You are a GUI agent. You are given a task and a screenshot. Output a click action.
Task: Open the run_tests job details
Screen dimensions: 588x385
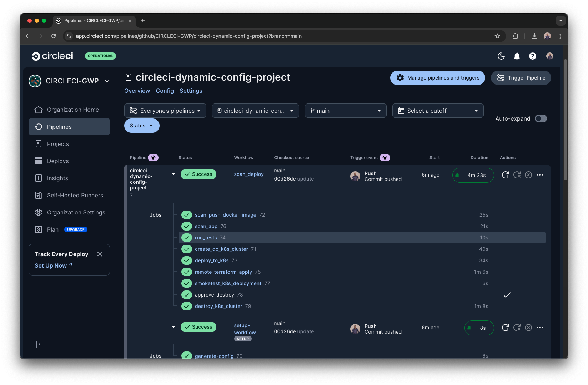point(206,237)
